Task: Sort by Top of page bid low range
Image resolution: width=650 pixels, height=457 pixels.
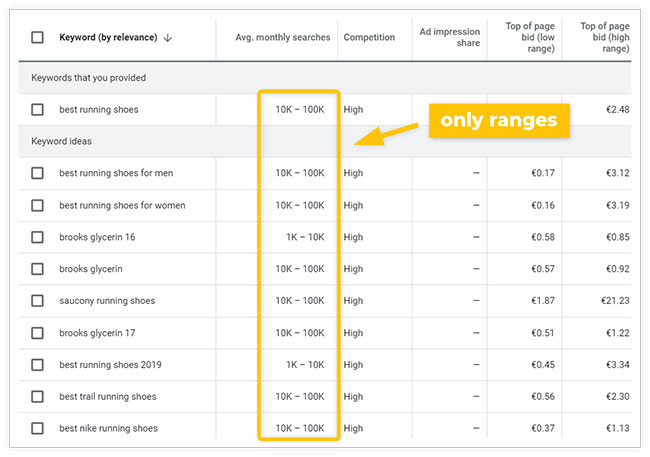Action: pos(530,37)
